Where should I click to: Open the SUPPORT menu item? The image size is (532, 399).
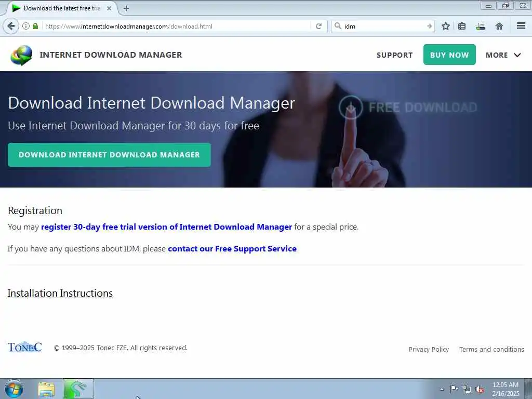395,55
